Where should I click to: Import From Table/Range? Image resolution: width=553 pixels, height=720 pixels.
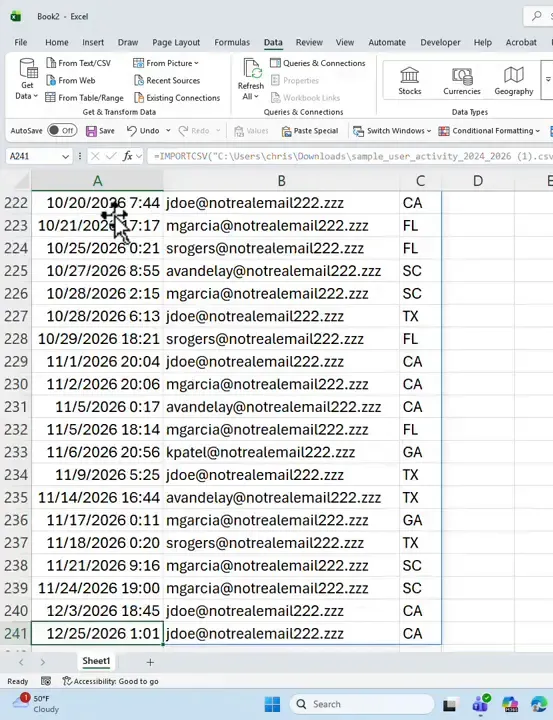(85, 97)
